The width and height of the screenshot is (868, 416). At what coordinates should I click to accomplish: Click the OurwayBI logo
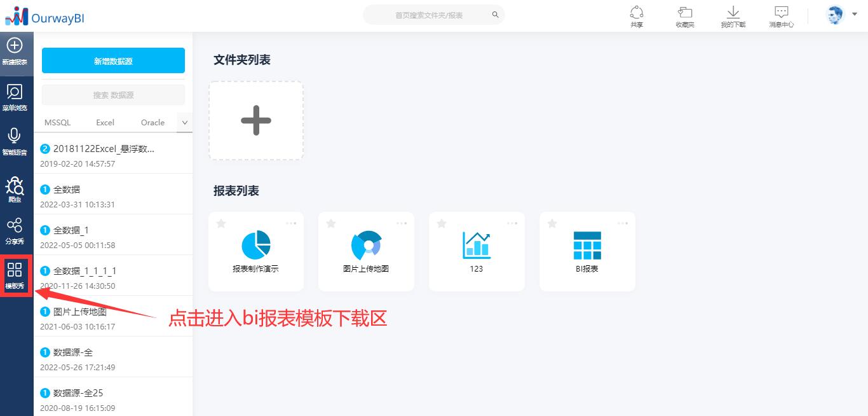44,16
